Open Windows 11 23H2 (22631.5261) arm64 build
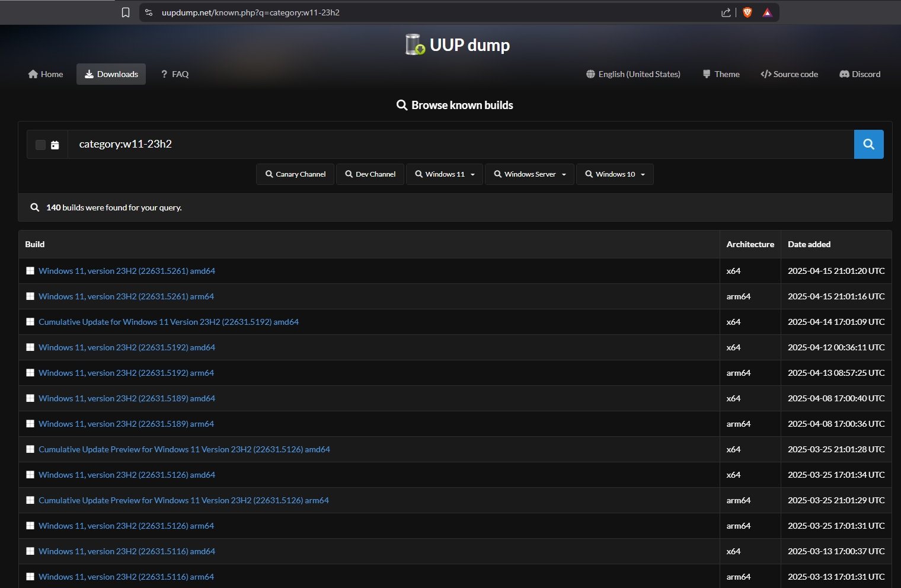Image resolution: width=901 pixels, height=588 pixels. (126, 296)
